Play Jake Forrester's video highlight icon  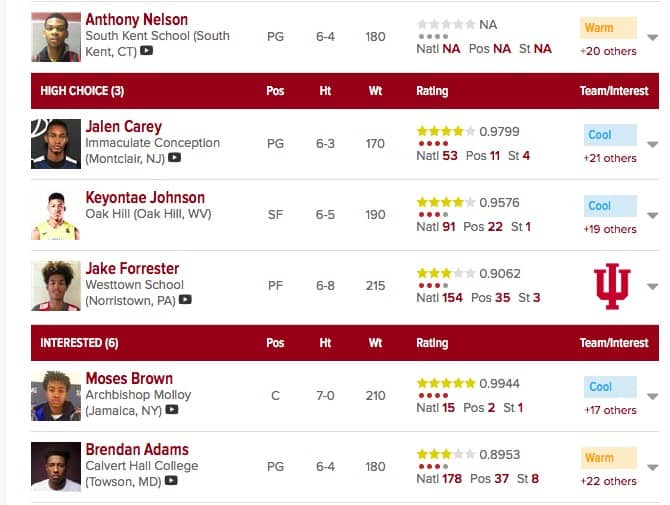tap(185, 300)
